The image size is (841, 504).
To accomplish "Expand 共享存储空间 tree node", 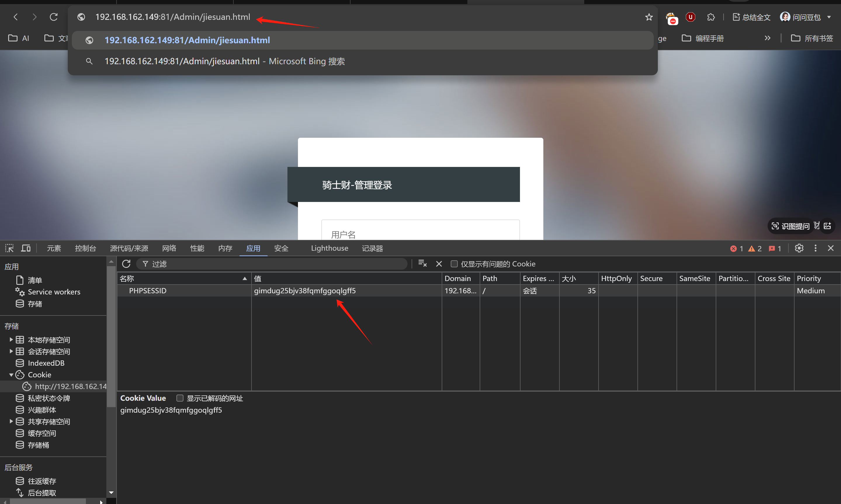I will click(x=11, y=421).
